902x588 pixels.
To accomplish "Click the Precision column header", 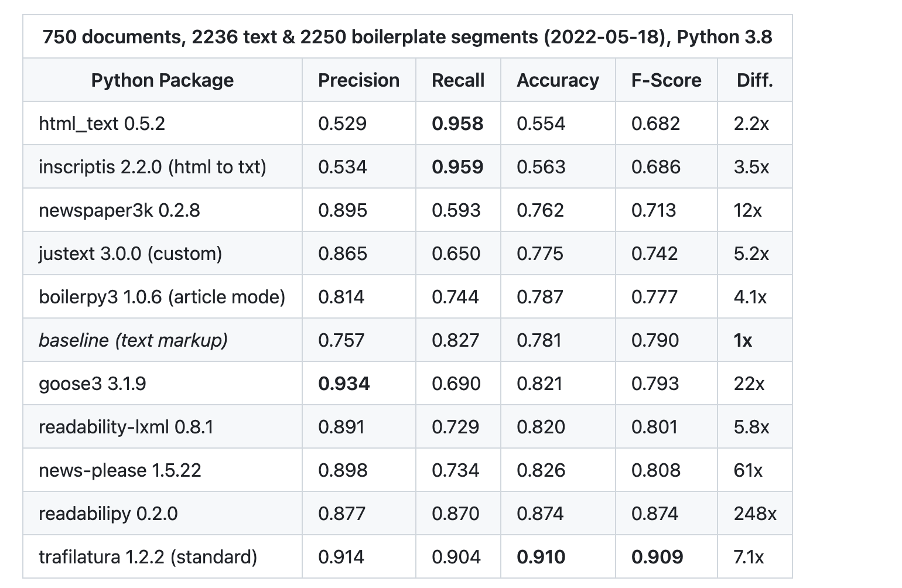I will 358,80.
